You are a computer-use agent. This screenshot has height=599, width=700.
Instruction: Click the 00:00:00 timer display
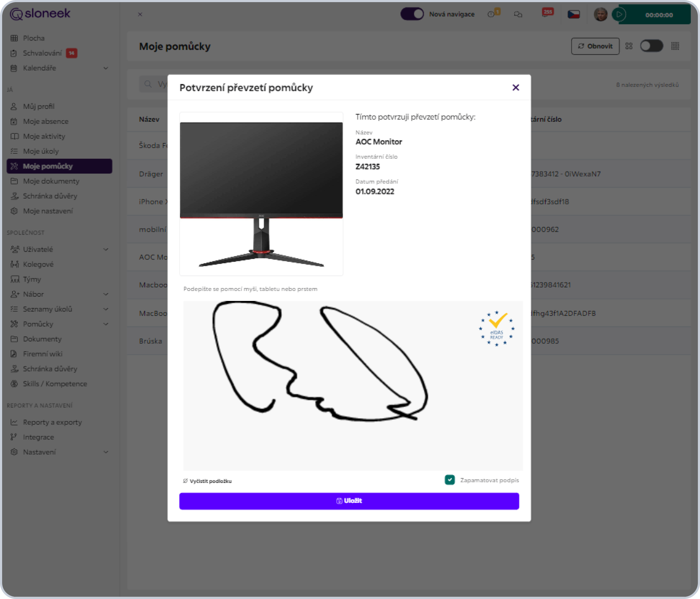point(659,15)
